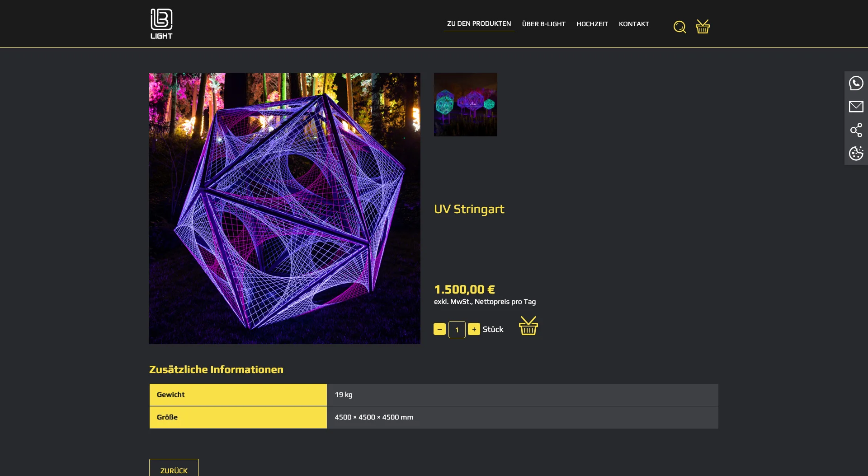Click the B-Light logo in header
This screenshot has width=868, height=476.
click(161, 24)
